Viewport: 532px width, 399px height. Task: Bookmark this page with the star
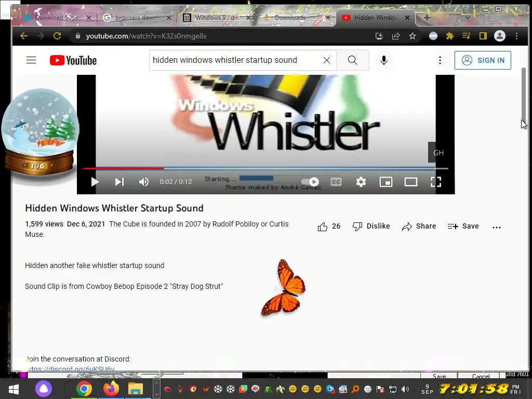(412, 36)
